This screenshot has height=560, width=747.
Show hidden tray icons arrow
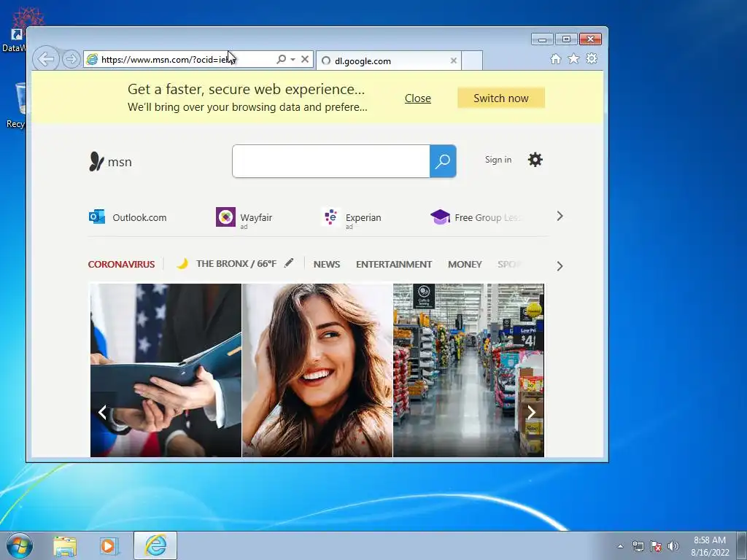point(620,546)
